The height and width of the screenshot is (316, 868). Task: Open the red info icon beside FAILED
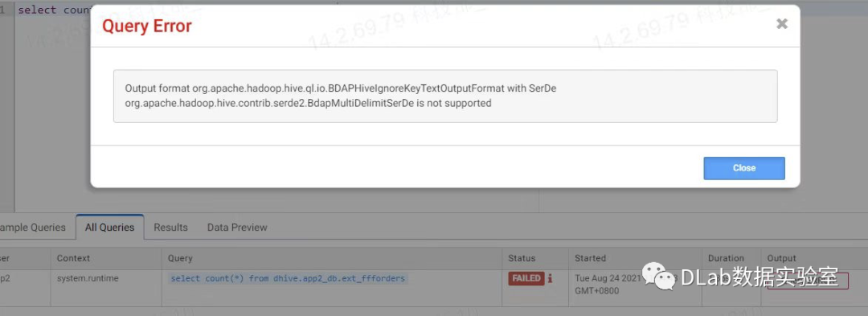pyautogui.click(x=550, y=279)
